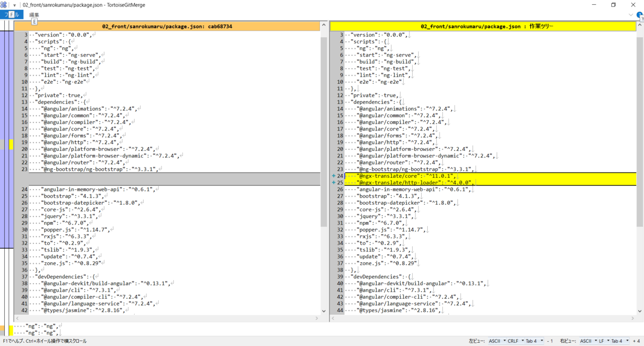This screenshot has width=644, height=346.
Task: Click the 右ビュー status bar label
Action: coord(569,341)
